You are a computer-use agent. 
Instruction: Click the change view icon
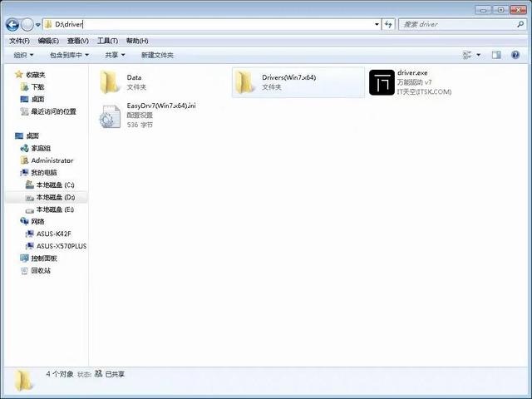(x=467, y=55)
